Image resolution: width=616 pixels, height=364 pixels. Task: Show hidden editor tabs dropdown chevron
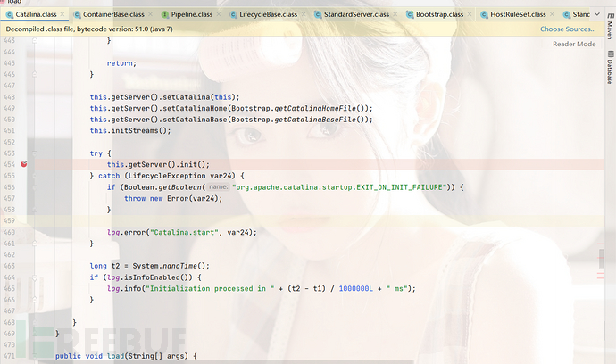click(597, 14)
